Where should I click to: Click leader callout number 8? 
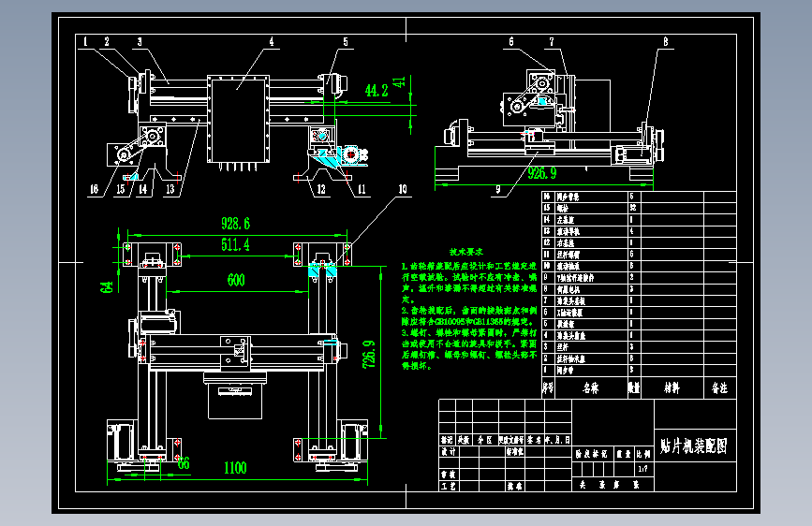(x=666, y=42)
